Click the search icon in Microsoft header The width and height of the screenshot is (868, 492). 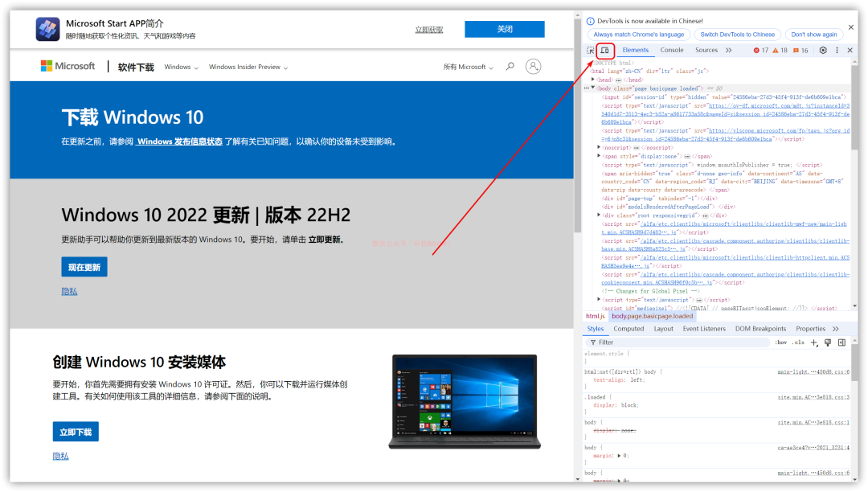pos(510,67)
